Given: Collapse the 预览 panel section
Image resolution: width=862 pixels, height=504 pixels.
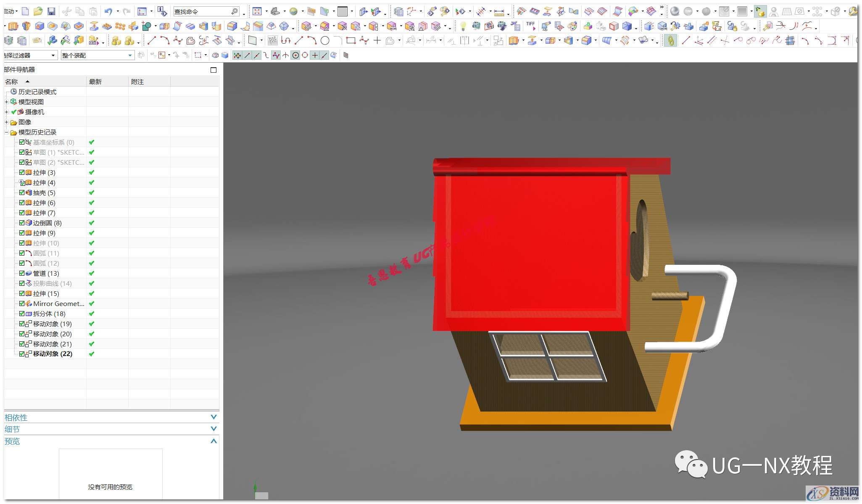Looking at the screenshot, I should [214, 441].
